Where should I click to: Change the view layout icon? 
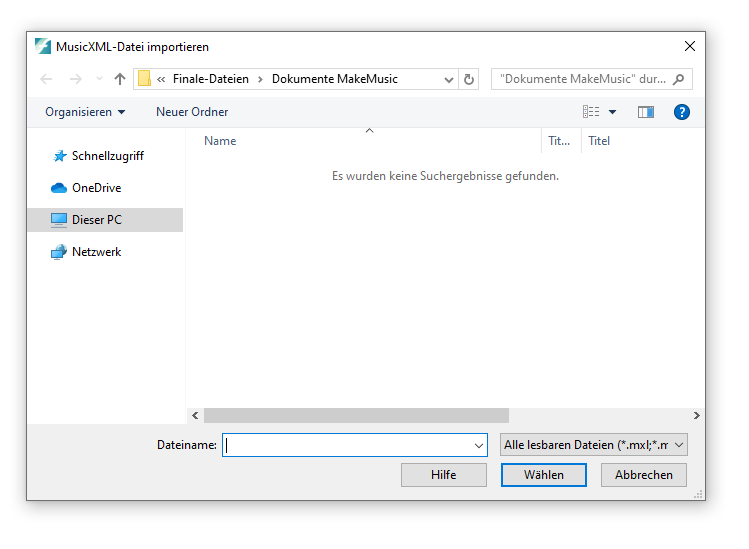pos(591,112)
